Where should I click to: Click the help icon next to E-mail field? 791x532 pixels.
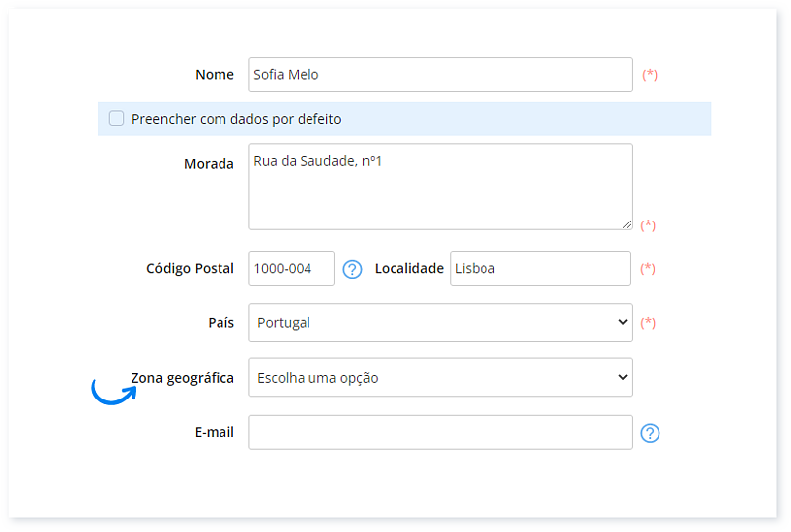(x=650, y=433)
